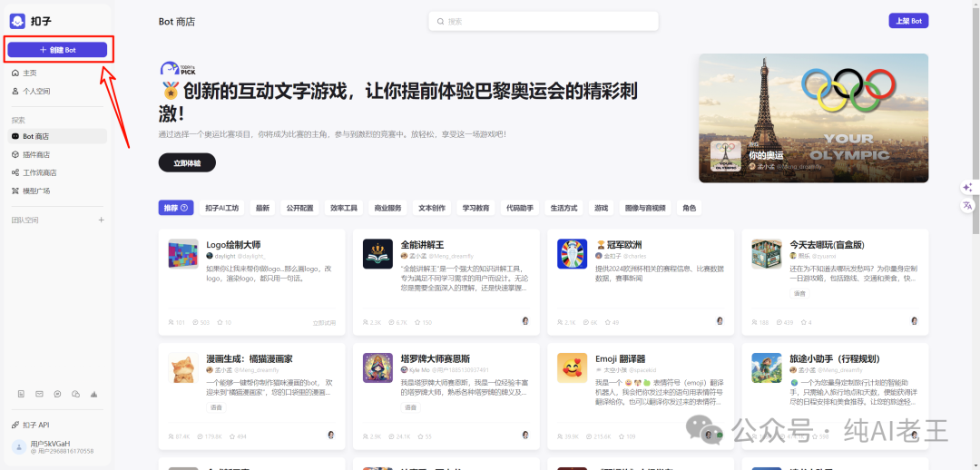Click the translate icon at right edge

(x=967, y=205)
